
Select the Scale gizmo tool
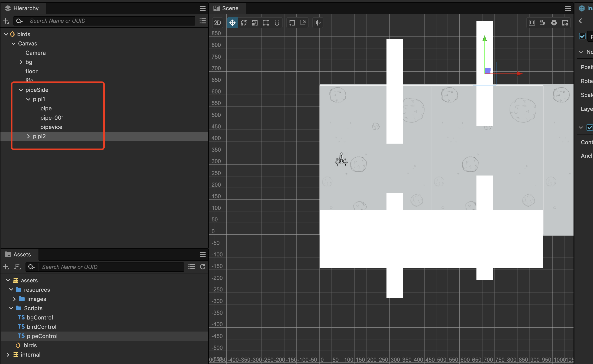tap(255, 23)
